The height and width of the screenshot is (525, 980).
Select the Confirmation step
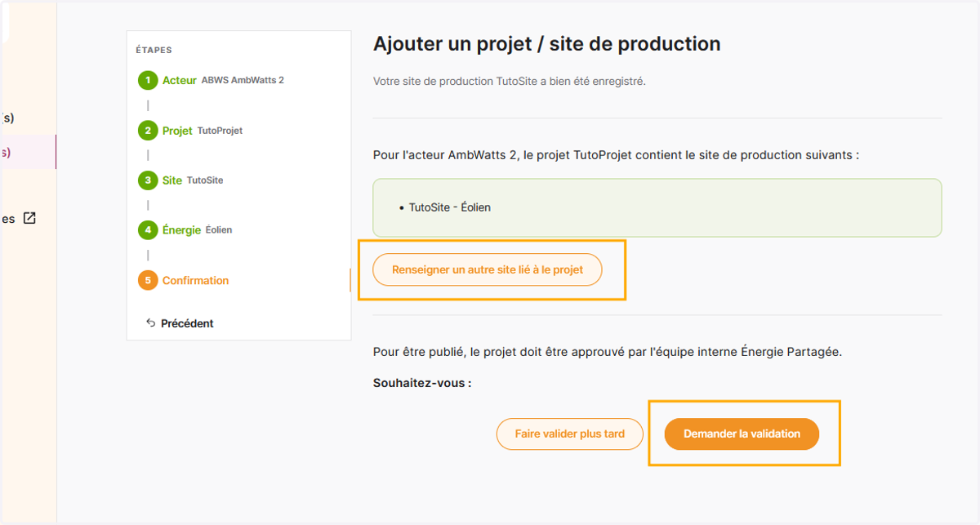195,280
